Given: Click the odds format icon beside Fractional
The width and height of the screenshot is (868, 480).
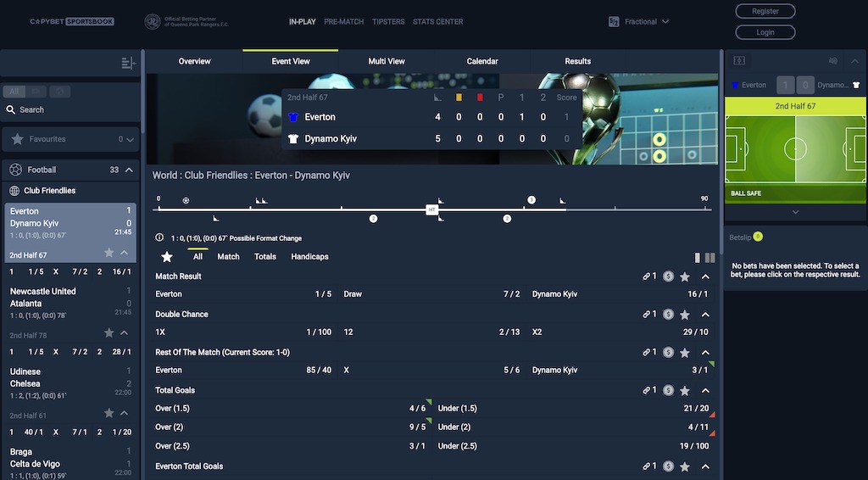Looking at the screenshot, I should [x=614, y=21].
